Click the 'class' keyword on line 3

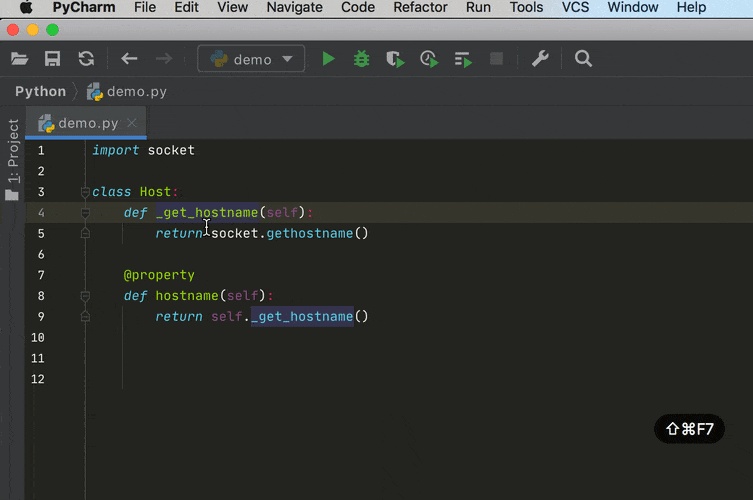click(x=111, y=192)
